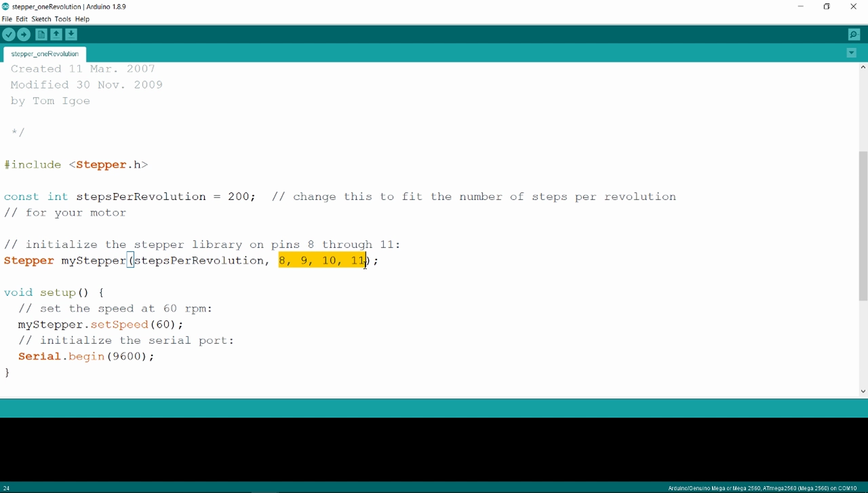Click the Sketch menu item
This screenshot has height=493, width=868.
(x=41, y=19)
